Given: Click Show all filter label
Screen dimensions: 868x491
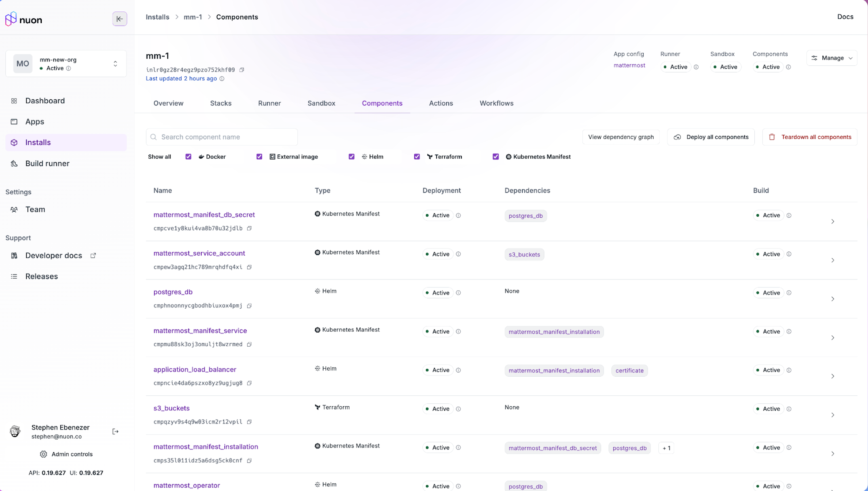Looking at the screenshot, I should click(159, 157).
